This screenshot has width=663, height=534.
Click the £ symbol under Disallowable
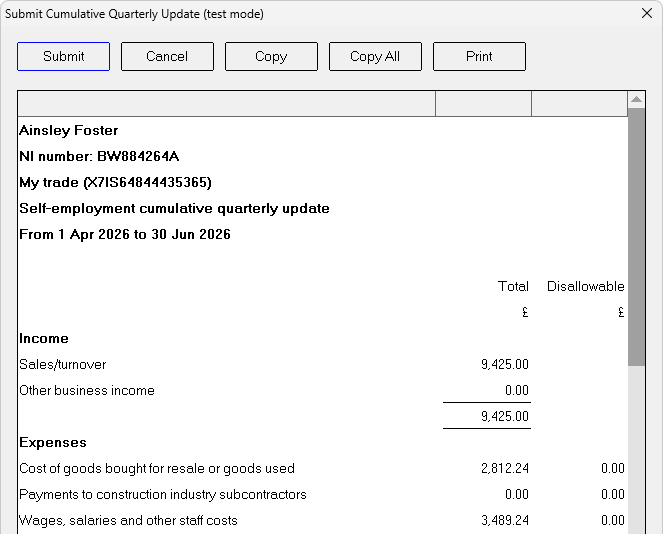pyautogui.click(x=621, y=312)
